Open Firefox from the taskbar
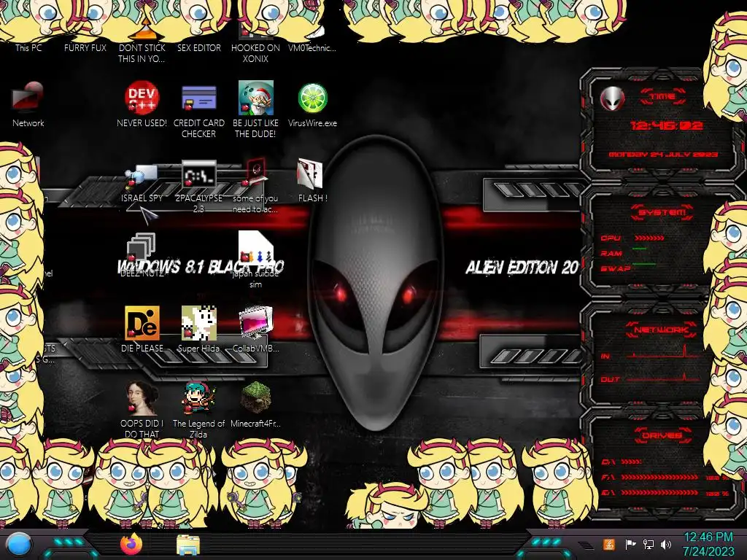 pos(131,544)
